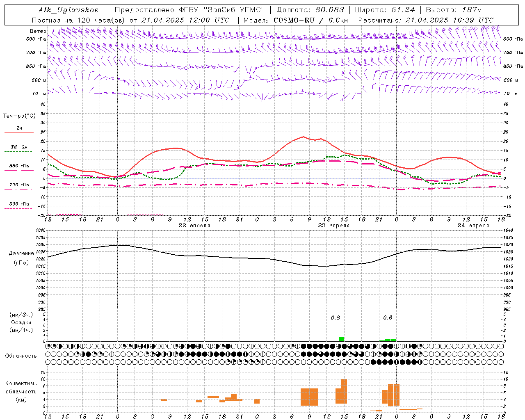The height and width of the screenshot is (420, 525).
Task: Click the '2м' temperature legend entry
Action: coord(19,128)
